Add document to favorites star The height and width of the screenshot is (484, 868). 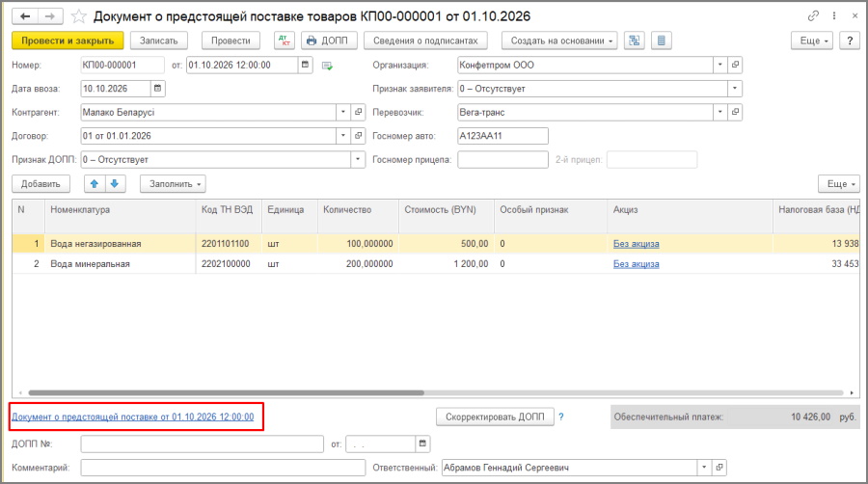point(79,16)
